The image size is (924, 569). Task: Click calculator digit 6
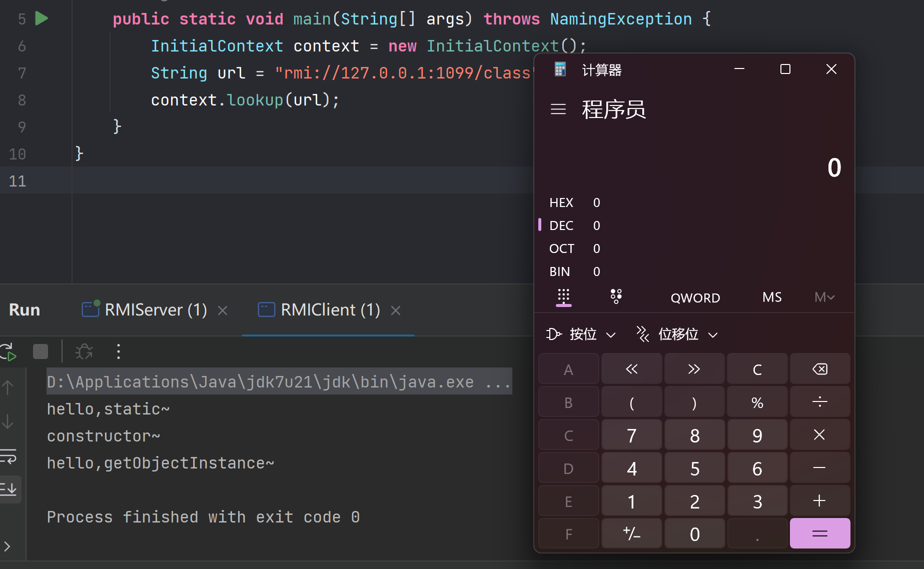pyautogui.click(x=757, y=468)
